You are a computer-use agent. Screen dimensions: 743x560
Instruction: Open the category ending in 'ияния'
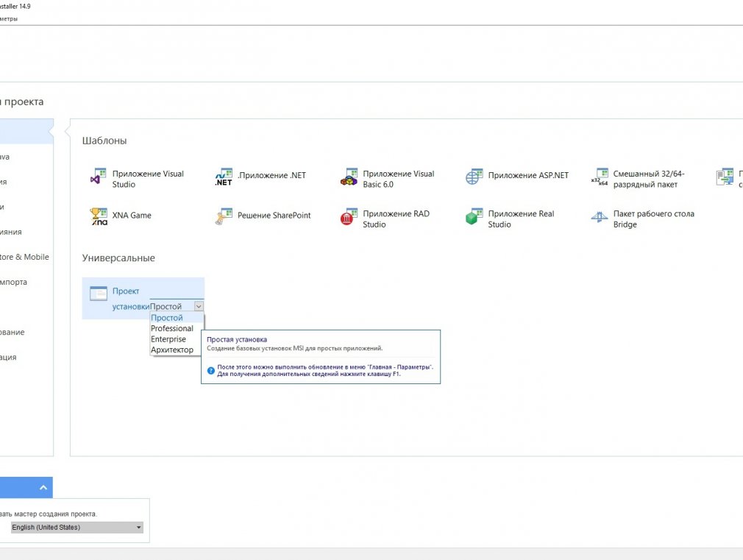point(11,232)
